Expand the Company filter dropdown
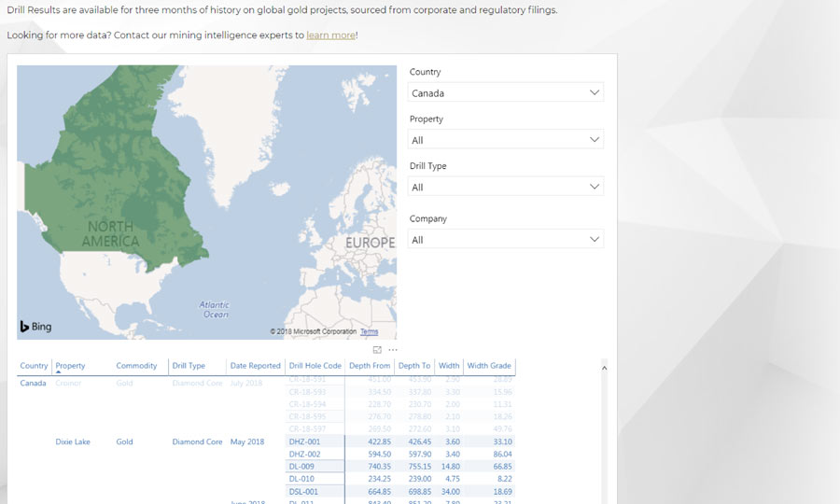 [505, 240]
